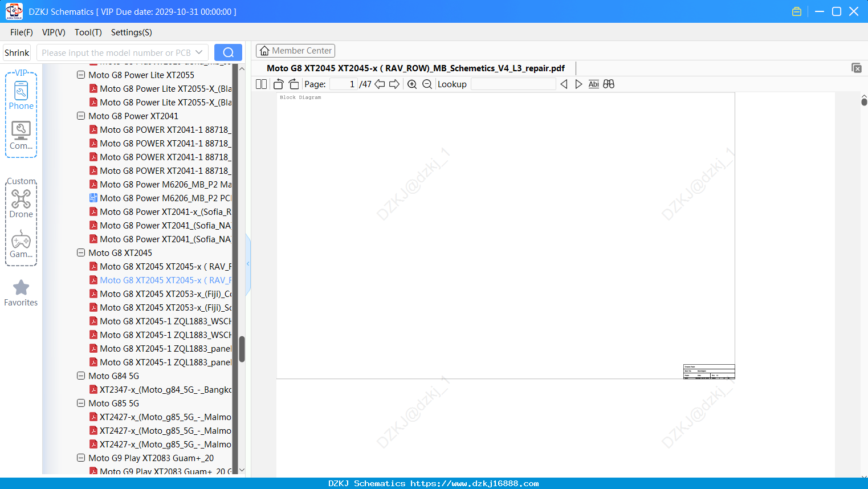Image resolution: width=868 pixels, height=489 pixels.
Task: Open Moto G8 Power M6206_MB_P2 Ma PDF file
Action: click(160, 185)
